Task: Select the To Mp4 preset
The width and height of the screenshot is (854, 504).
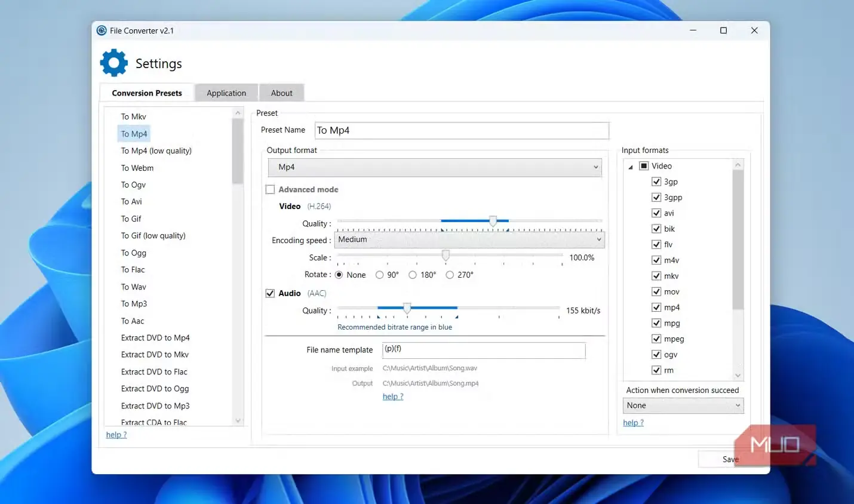Action: (134, 134)
